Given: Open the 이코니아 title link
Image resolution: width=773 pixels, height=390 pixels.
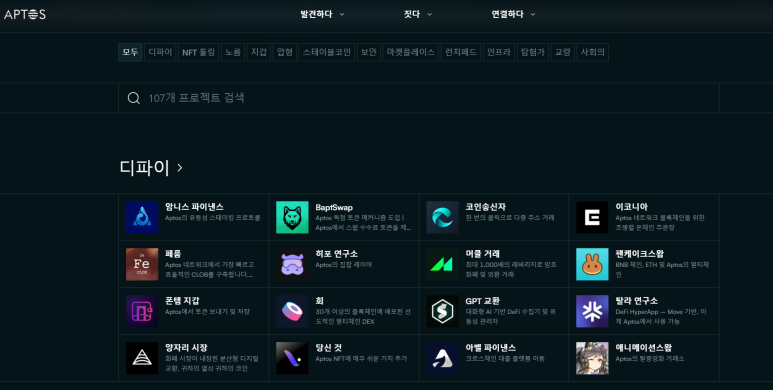Looking at the screenshot, I should pyautogui.click(x=632, y=207).
